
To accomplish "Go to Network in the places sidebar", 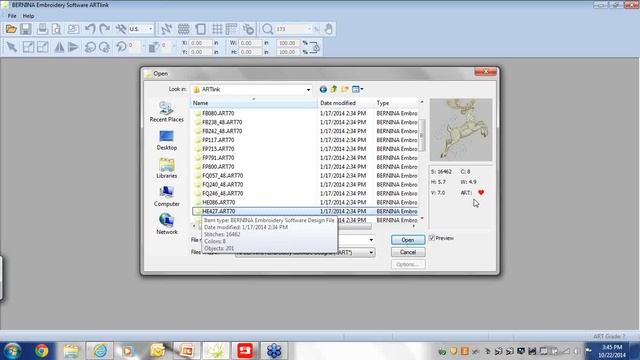I will [167, 224].
